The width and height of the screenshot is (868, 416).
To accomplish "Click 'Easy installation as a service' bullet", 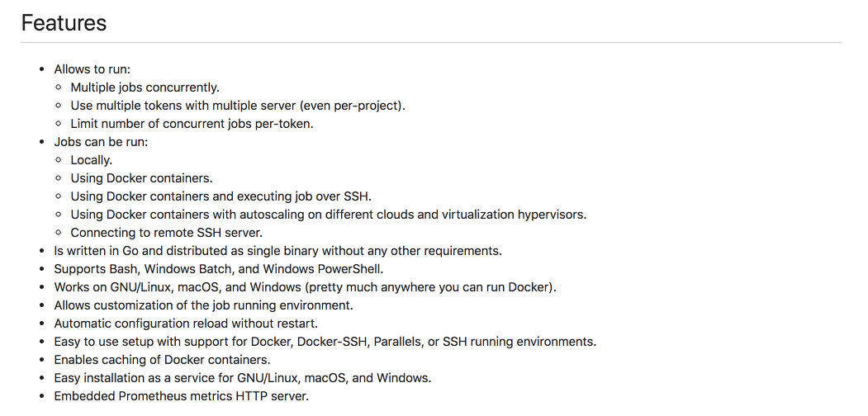I will [243, 378].
